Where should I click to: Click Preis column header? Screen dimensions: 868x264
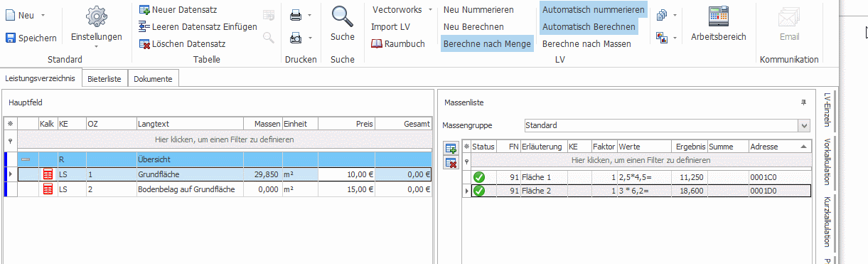[x=346, y=124]
